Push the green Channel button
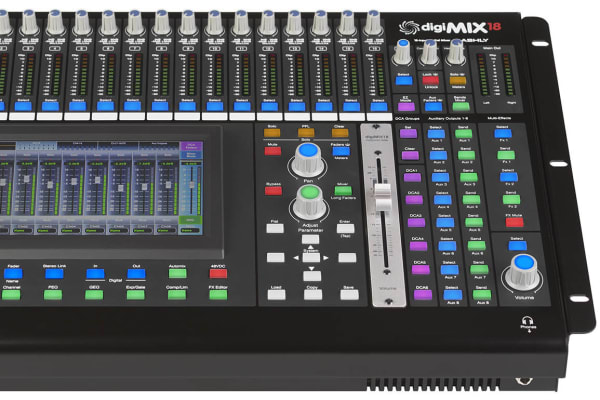This screenshot has height=400, width=600. click(11, 295)
